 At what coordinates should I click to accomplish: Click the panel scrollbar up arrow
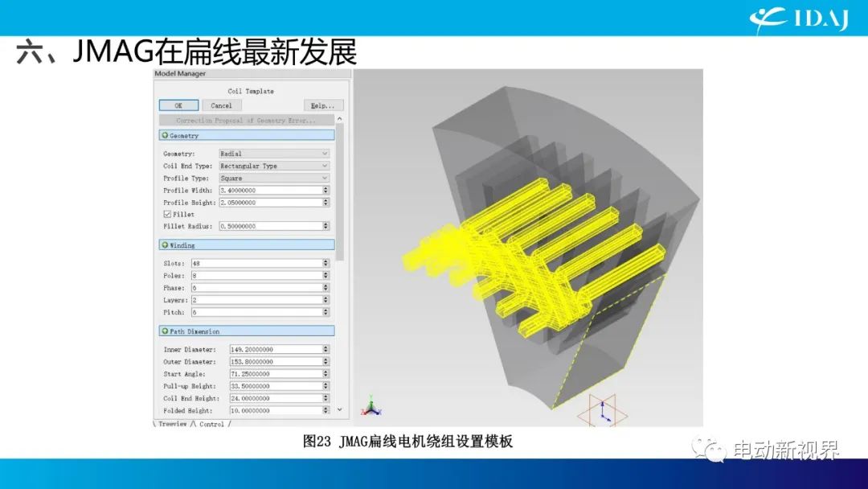(339, 118)
